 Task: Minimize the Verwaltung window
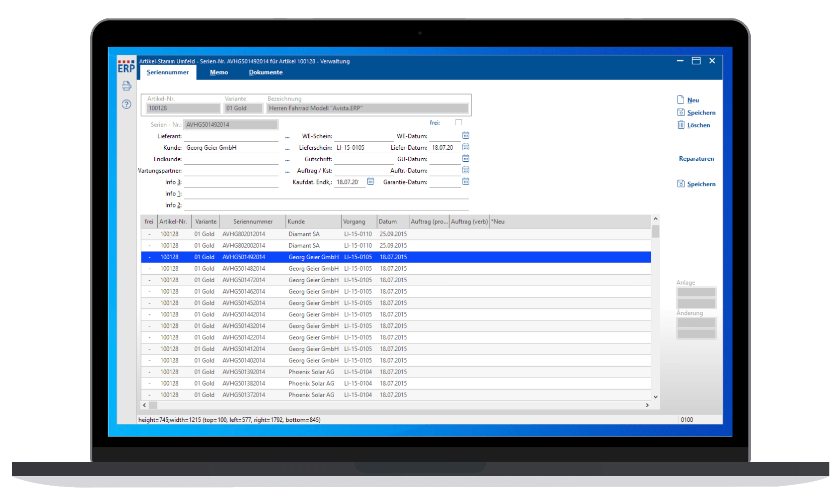[x=680, y=61]
